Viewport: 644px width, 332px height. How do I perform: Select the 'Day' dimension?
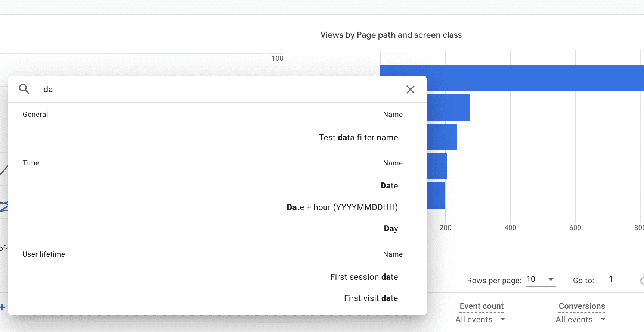tap(391, 228)
